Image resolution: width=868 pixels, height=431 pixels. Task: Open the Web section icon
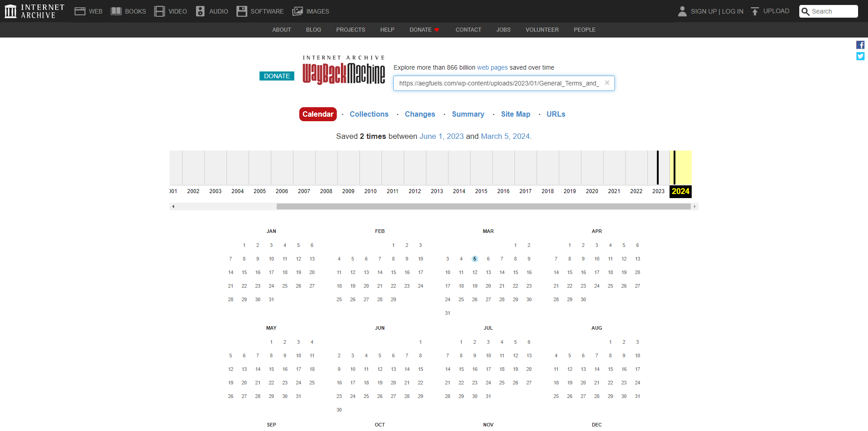pyautogui.click(x=80, y=11)
